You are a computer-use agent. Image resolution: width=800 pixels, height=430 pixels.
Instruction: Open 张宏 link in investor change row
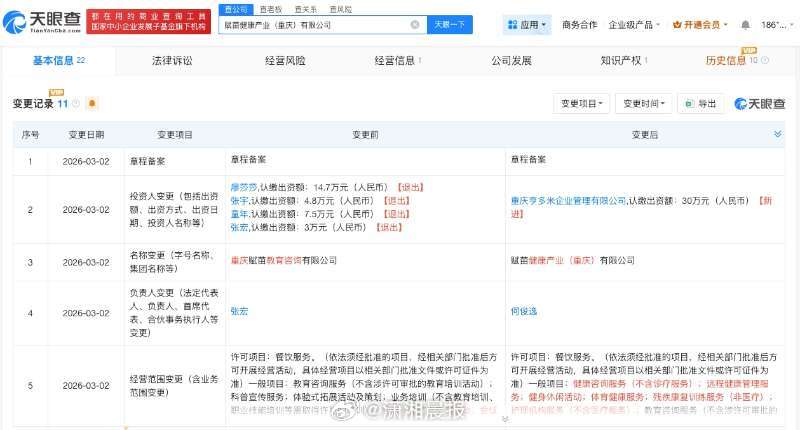coord(239,227)
